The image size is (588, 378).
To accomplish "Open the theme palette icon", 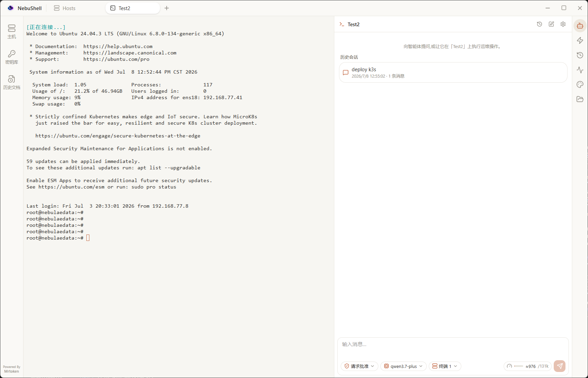I will click(580, 84).
